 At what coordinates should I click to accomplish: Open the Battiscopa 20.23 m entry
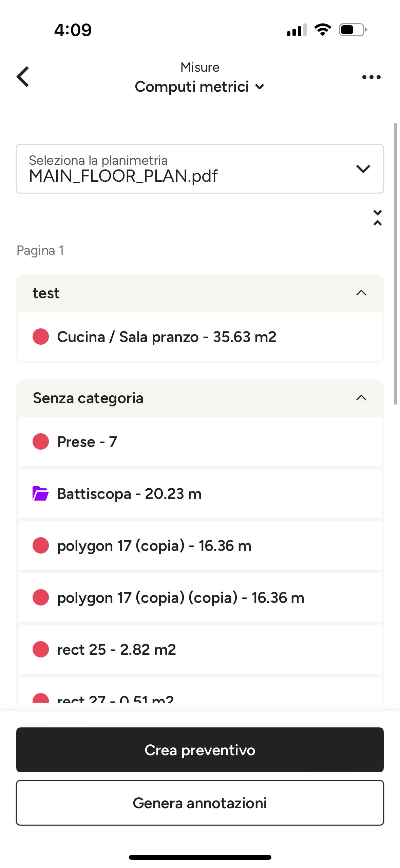[200, 493]
